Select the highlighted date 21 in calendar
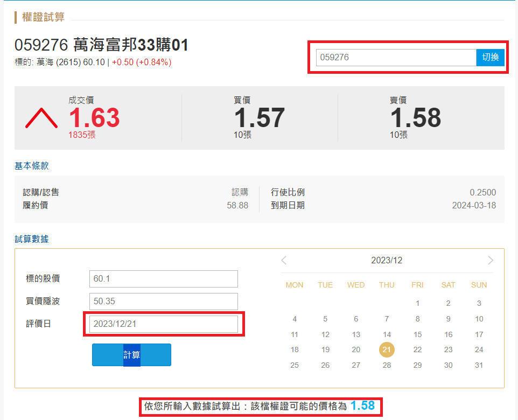The height and width of the screenshot is (420, 518). tap(387, 349)
